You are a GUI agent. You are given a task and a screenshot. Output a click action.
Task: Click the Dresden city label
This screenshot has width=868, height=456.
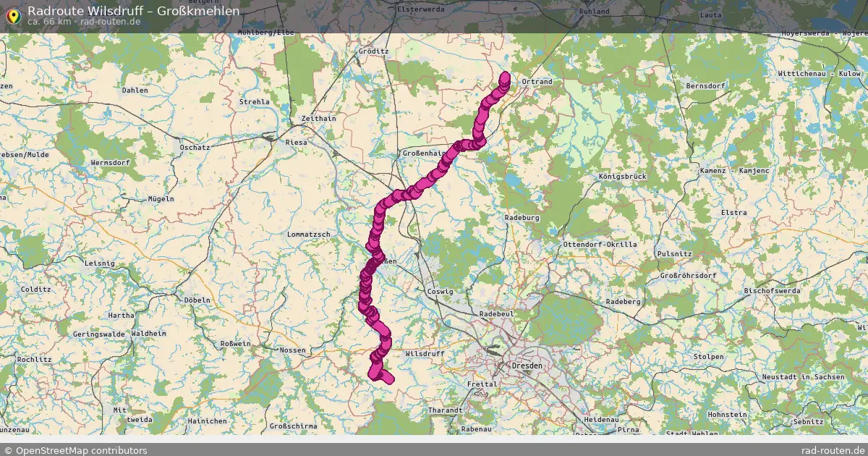point(527,366)
